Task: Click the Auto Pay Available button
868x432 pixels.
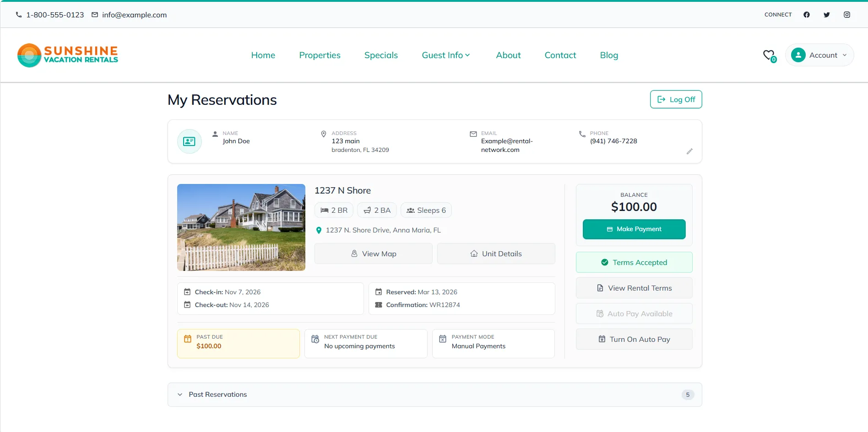Action: pos(634,313)
